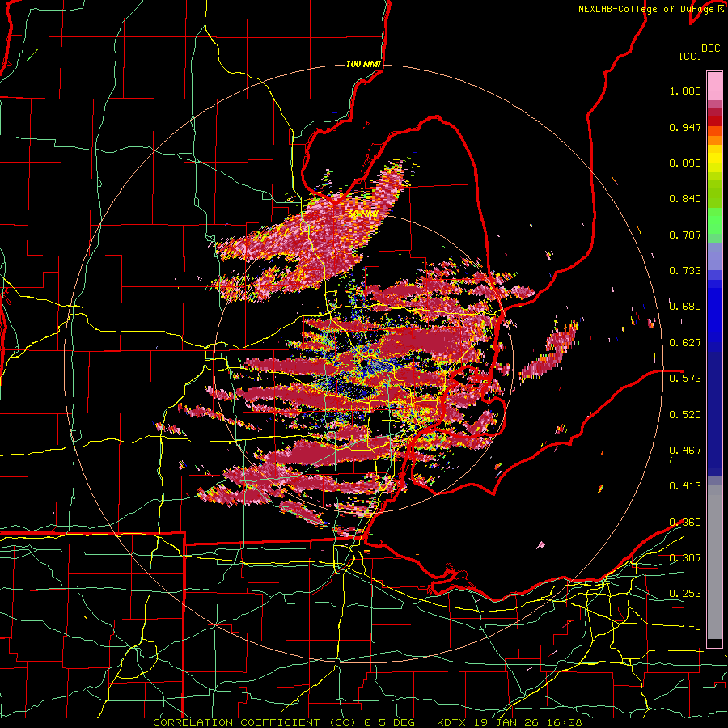This screenshot has height=728, width=728.
Task: Select the 100 NMI range ring label
Action: pos(363,64)
